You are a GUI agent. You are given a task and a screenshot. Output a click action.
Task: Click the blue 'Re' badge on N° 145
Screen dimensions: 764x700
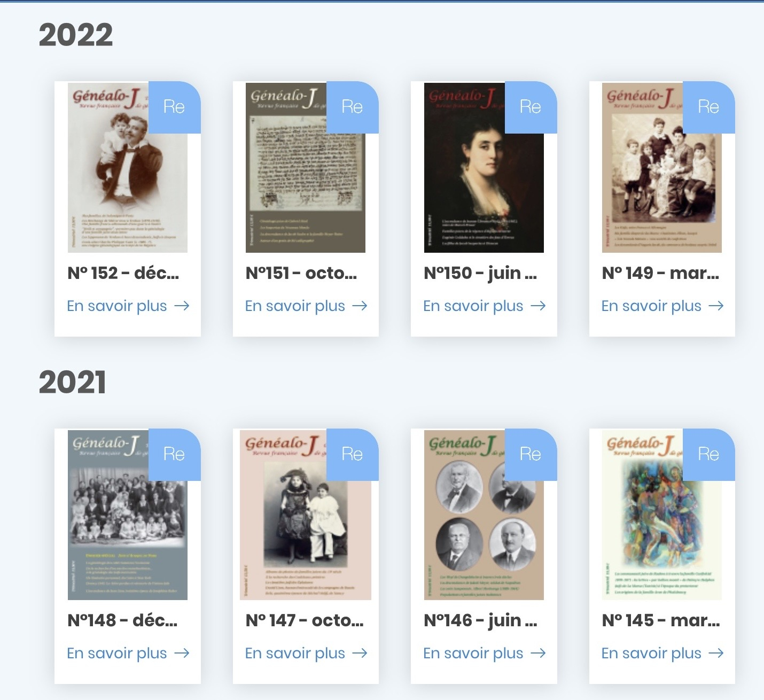(x=709, y=454)
